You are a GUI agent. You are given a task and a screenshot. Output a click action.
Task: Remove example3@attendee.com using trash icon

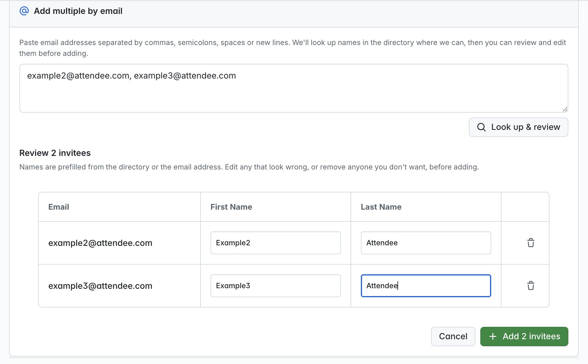531,286
